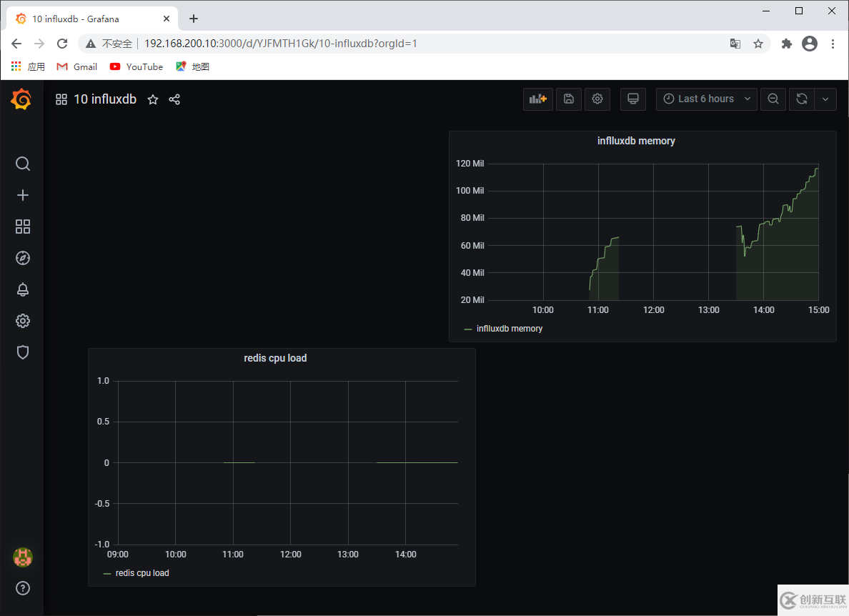
Task: Open the inflluxdb memory panel title menu
Action: pyautogui.click(x=635, y=141)
